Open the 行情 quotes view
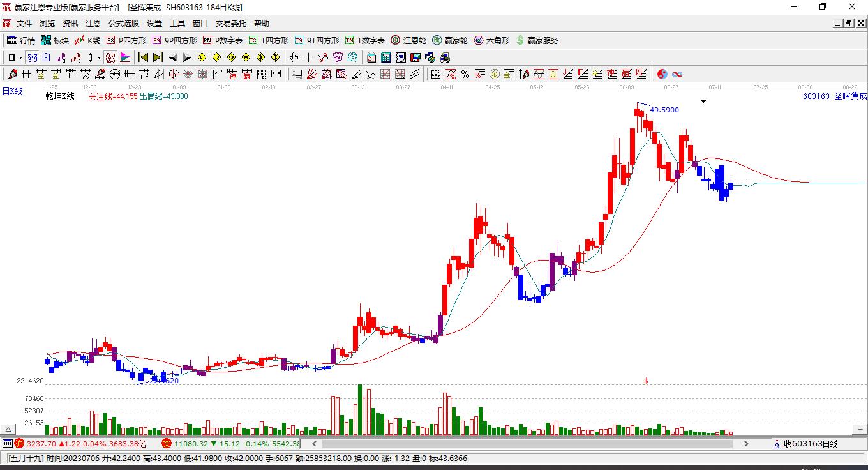The height and width of the screenshot is (470, 868). (x=21, y=40)
